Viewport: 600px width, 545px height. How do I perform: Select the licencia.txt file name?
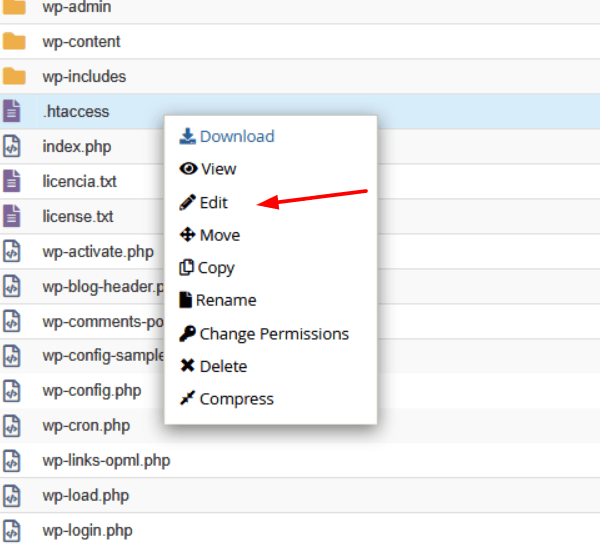pos(80,181)
